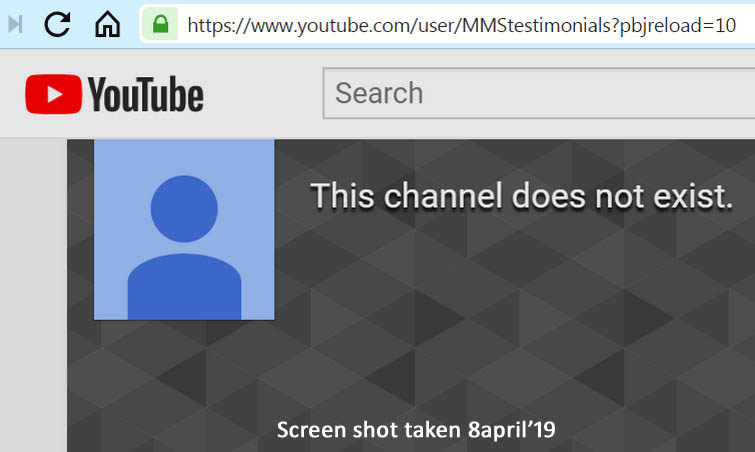This screenshot has height=452, width=755.
Task: Click the default channel avatar placeholder
Action: coord(184,230)
